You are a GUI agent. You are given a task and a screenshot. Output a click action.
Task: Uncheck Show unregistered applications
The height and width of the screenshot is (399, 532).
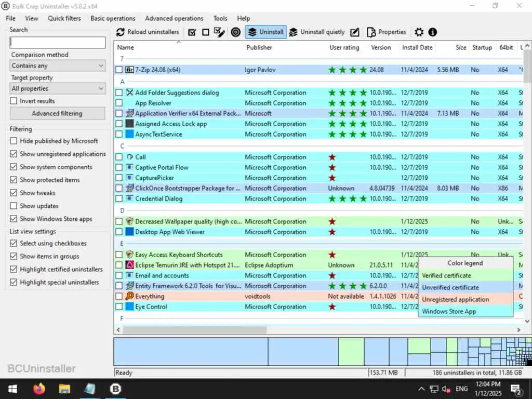point(14,154)
